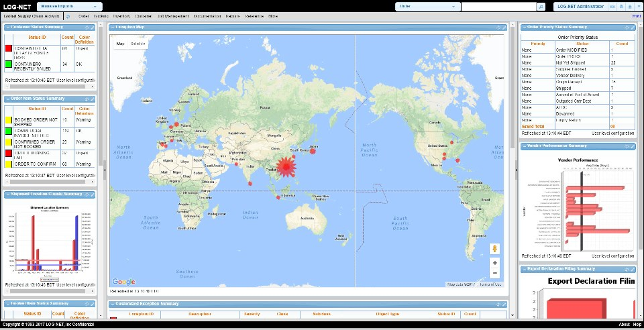Click the Help link in footer
Viewport: 644px width, 330px height.
pos(637,325)
